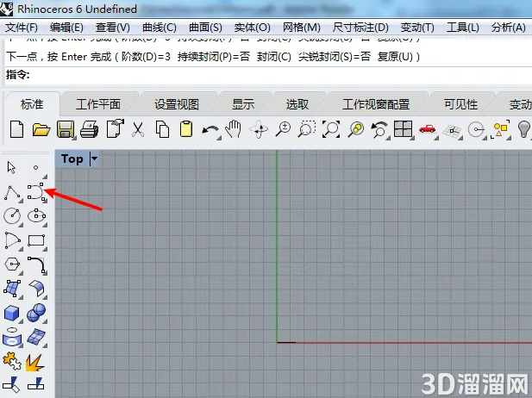This screenshot has width=532, height=398.
Task: Select the project curves onto surface tool
Action: pos(12,337)
